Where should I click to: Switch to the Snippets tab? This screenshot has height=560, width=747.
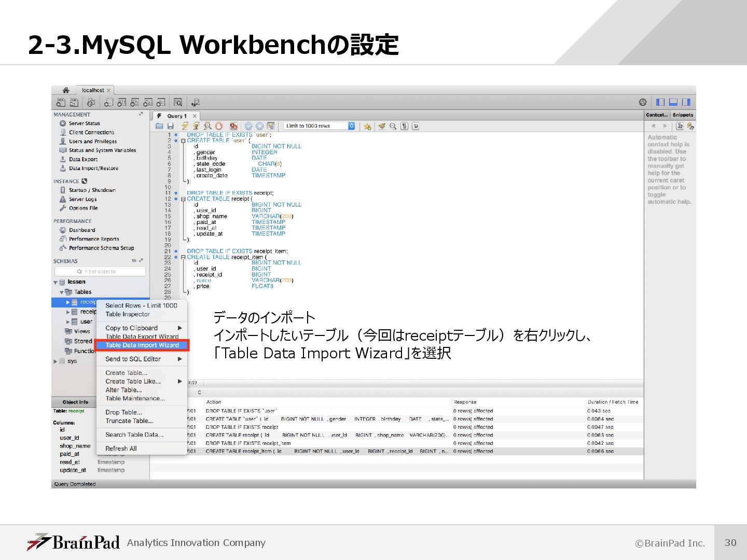pos(683,115)
